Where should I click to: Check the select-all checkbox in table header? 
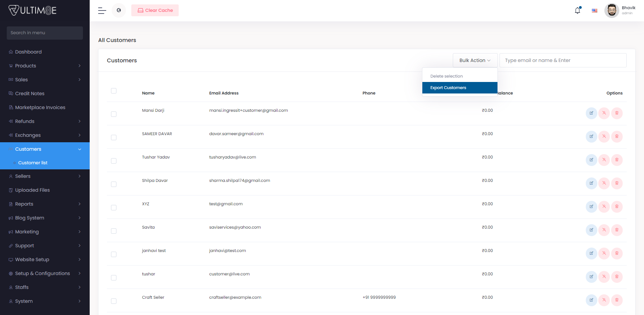tap(114, 91)
